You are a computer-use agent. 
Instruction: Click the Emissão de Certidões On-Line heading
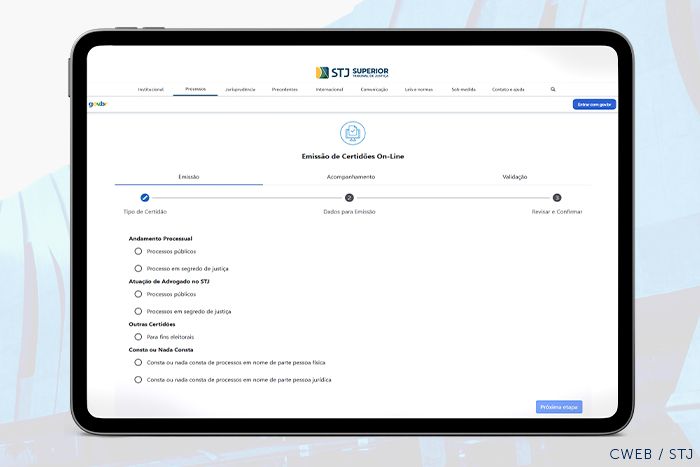pyautogui.click(x=353, y=156)
